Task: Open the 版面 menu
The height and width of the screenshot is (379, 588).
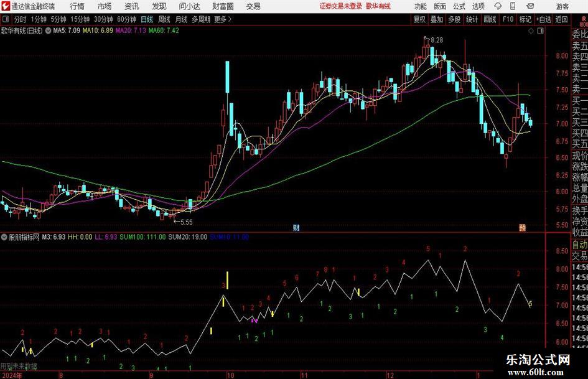Action: (439, 6)
